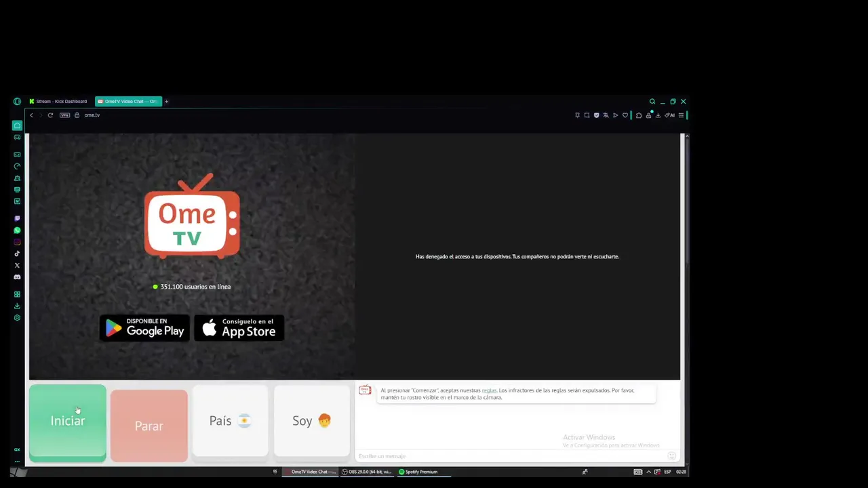
Task: Open TikTok from the sidebar
Action: click(17, 253)
